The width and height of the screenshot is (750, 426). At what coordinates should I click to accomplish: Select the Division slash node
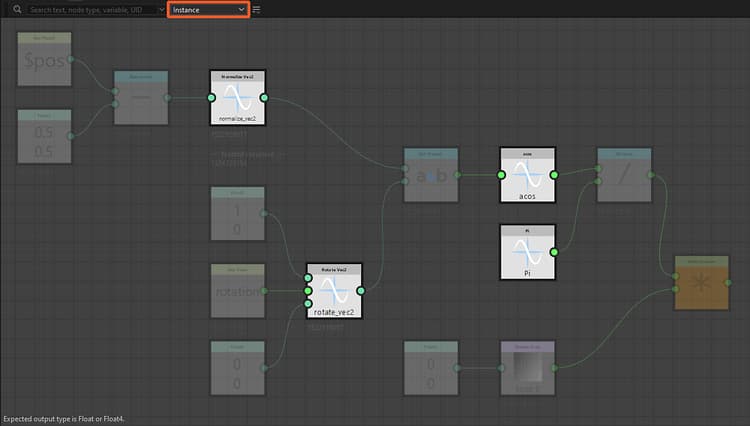pos(624,175)
